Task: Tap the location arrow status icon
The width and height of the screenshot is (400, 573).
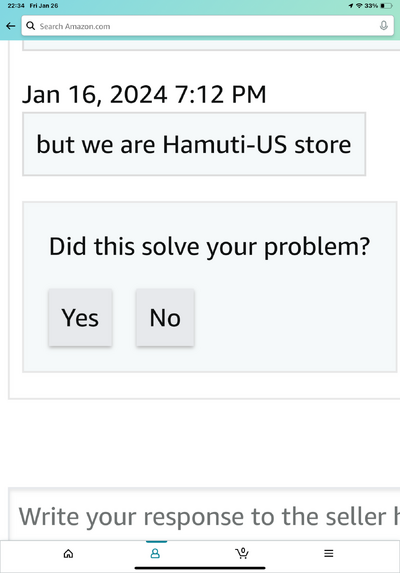Action: (x=351, y=6)
